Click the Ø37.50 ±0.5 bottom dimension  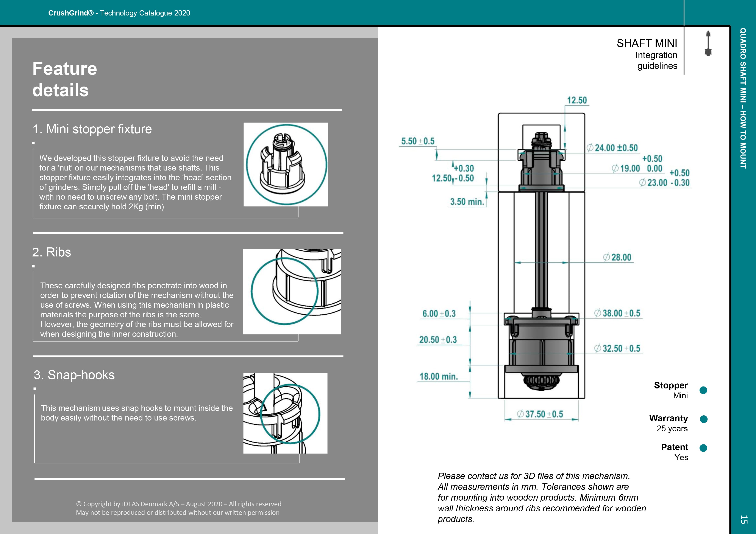pos(540,414)
